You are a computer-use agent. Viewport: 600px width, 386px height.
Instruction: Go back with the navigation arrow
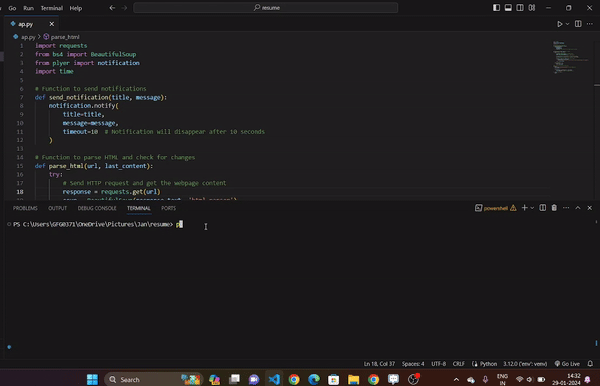tap(112, 8)
